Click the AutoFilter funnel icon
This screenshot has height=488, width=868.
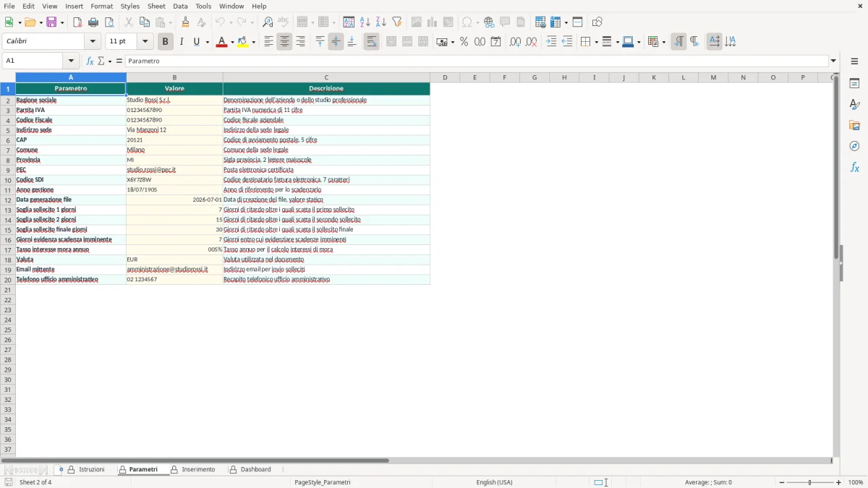pos(397,22)
